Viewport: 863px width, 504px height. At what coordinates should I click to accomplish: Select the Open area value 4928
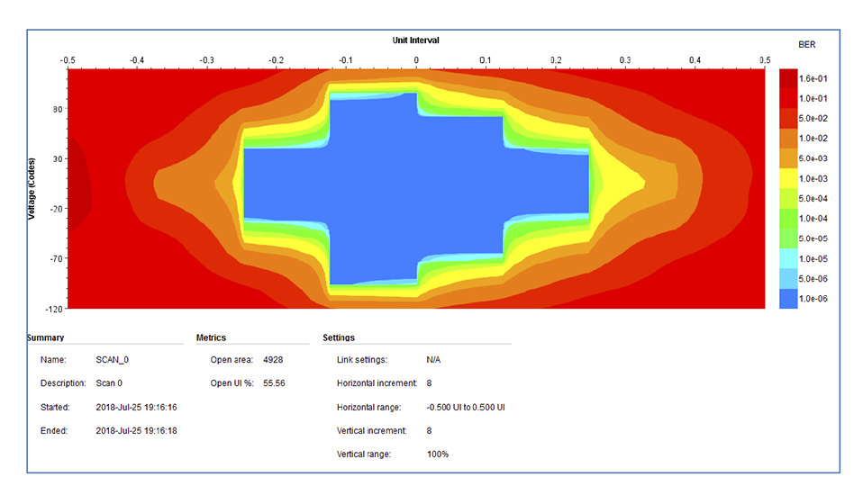pos(272,359)
